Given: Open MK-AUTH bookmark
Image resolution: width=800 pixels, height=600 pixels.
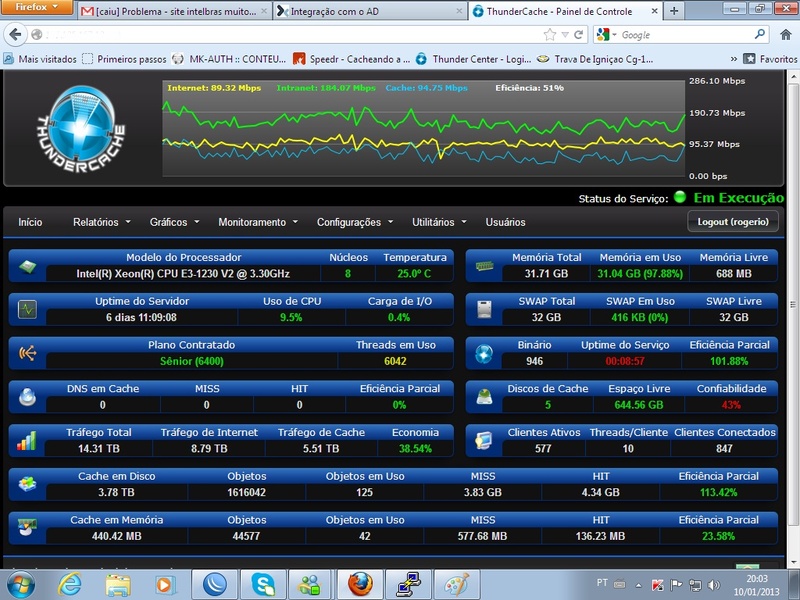Looking at the screenshot, I should [229, 59].
